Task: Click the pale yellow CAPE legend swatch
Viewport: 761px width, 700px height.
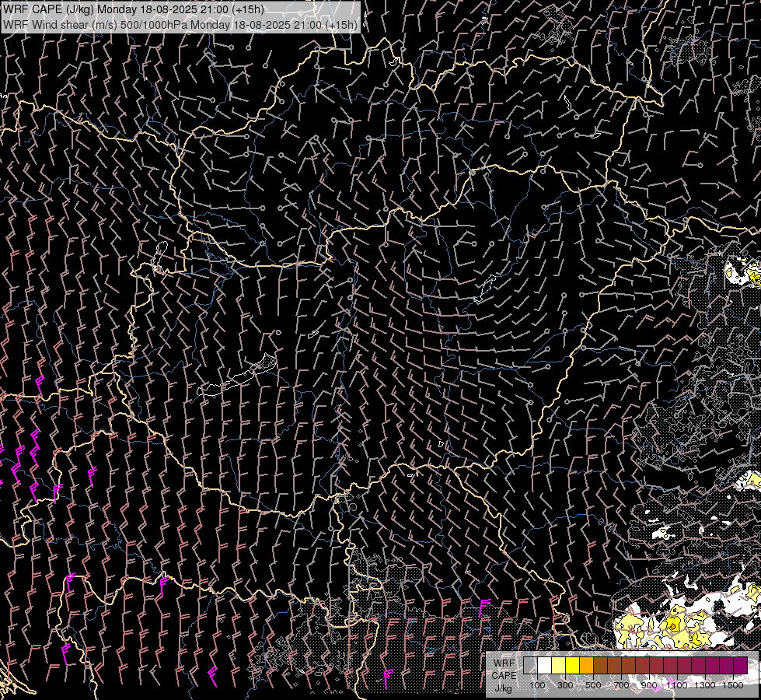Action: pyautogui.click(x=559, y=665)
